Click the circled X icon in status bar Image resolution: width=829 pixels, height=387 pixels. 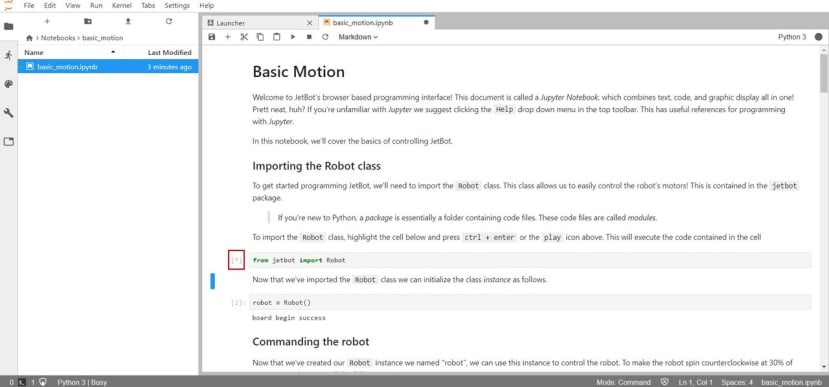pos(665,382)
